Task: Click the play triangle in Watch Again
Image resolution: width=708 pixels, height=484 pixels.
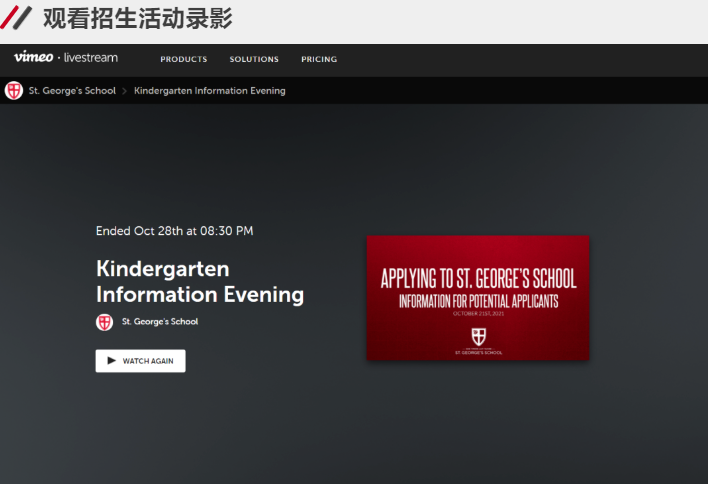Action: (x=112, y=361)
